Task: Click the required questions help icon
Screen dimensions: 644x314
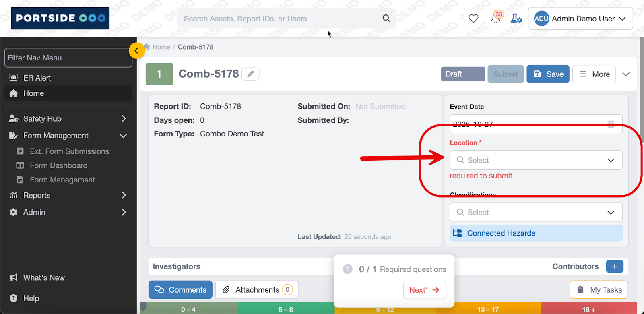Action: 348,269
